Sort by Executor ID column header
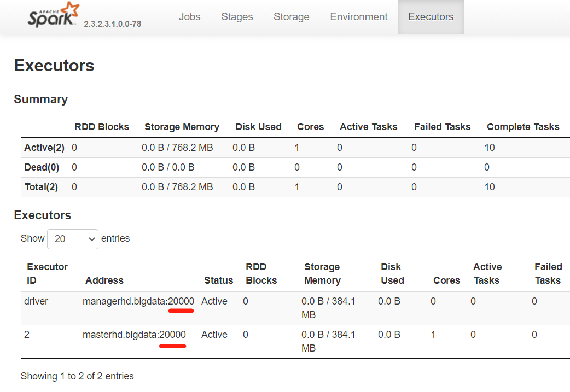Image resolution: width=570 pixels, height=392 pixels. (47, 273)
